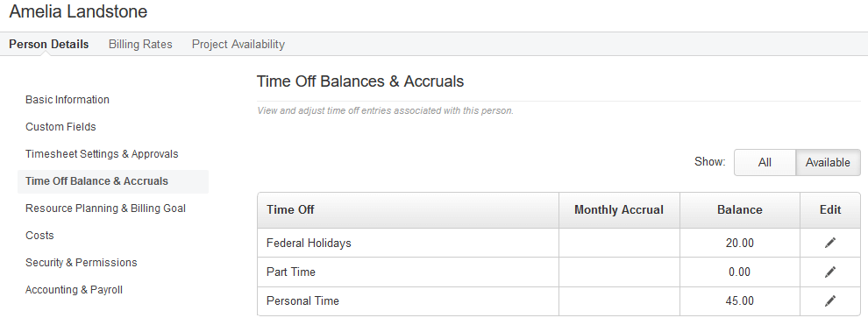Open Security & Permissions settings
Viewport: 868px width, 325px height.
pyautogui.click(x=81, y=263)
